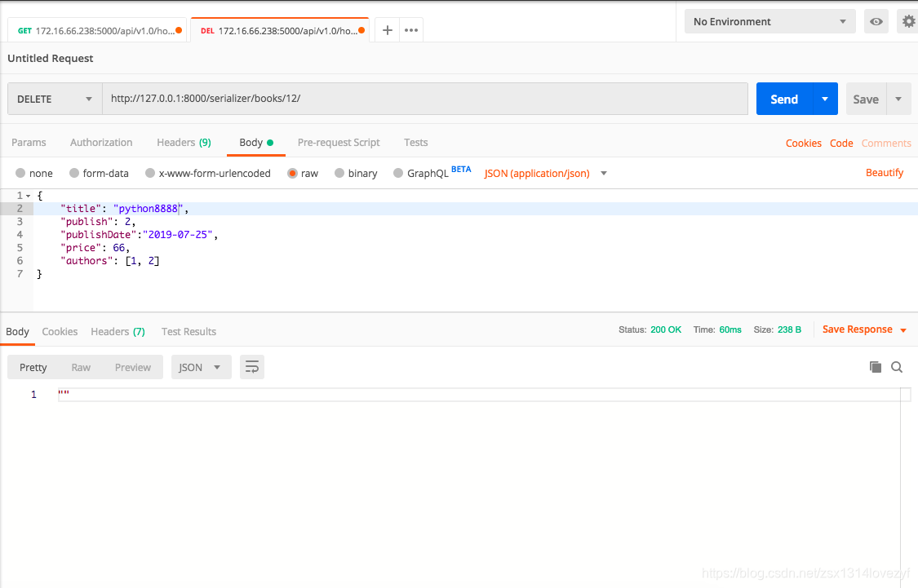
Task: Select the raw body type radio
Action: pos(292,173)
